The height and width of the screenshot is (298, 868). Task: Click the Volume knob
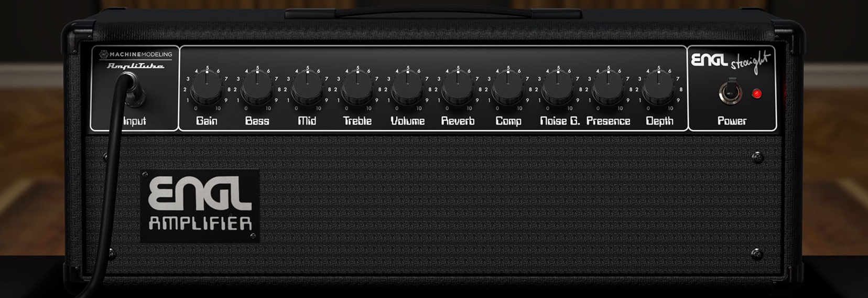[x=407, y=87]
